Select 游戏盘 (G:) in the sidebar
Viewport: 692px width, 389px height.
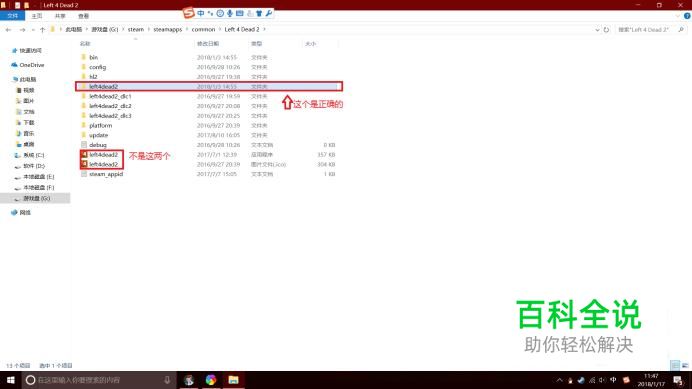point(36,198)
